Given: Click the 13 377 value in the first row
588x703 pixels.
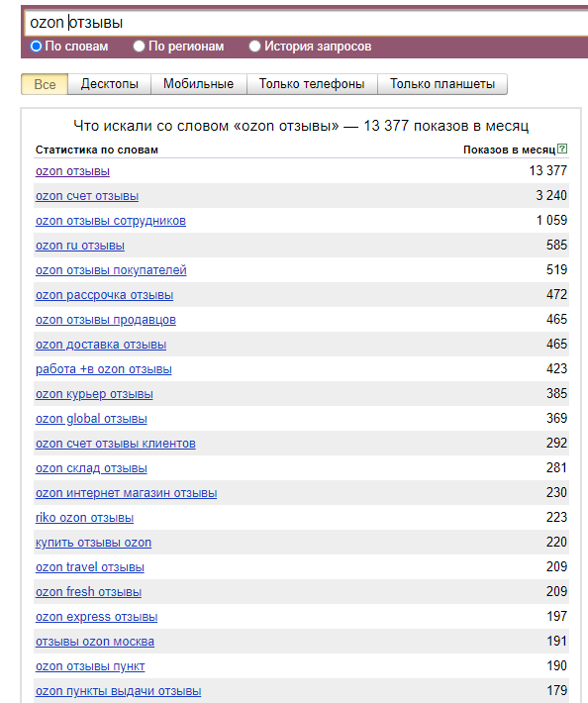Looking at the screenshot, I should [x=548, y=170].
